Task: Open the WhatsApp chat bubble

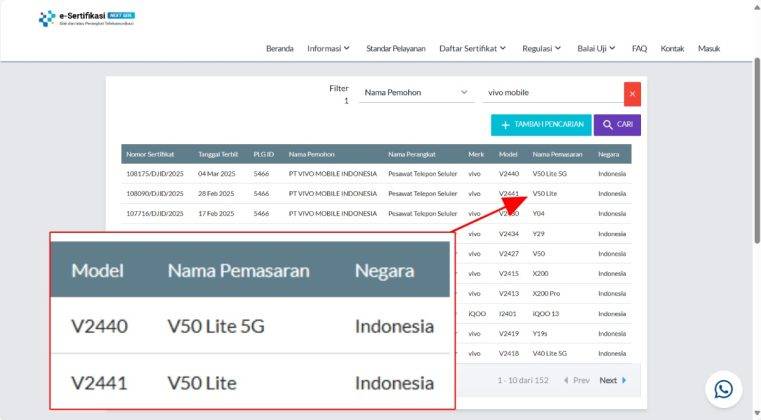Action: pyautogui.click(x=723, y=389)
